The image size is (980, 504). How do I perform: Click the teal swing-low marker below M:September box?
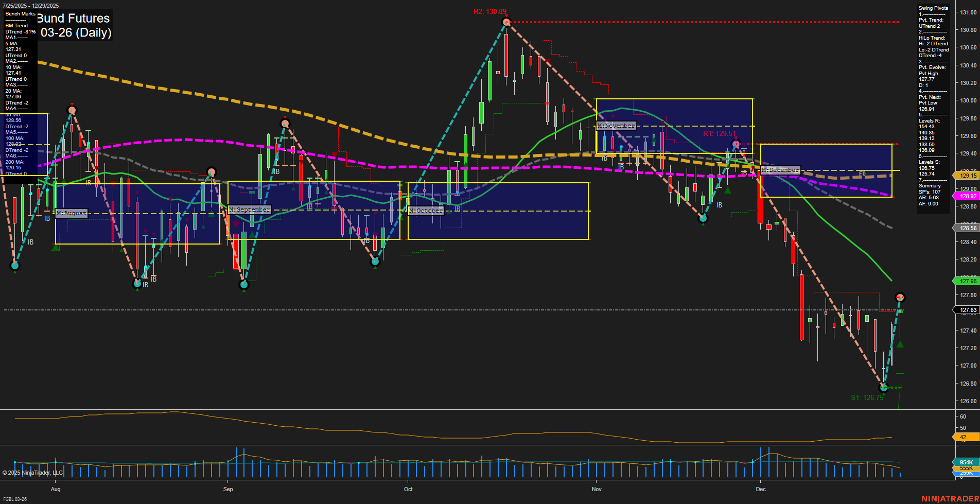click(x=243, y=285)
